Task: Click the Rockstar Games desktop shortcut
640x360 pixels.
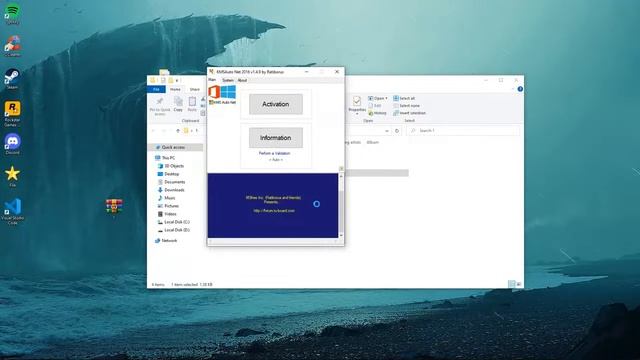Action: pos(12,114)
